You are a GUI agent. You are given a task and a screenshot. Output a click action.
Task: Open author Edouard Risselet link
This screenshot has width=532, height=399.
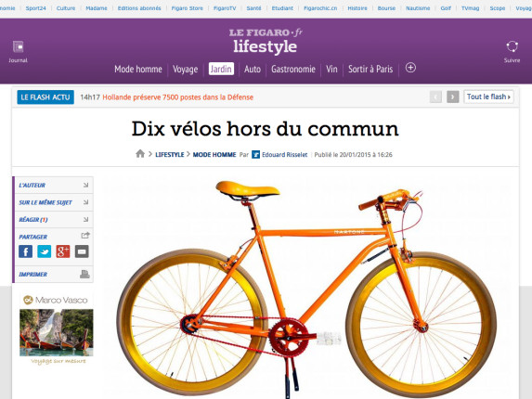click(x=284, y=155)
